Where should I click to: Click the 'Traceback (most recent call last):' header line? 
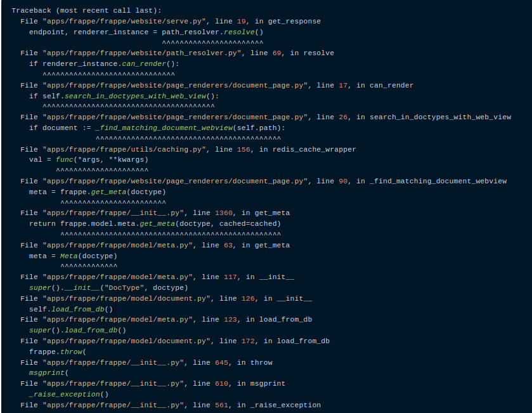[86, 11]
